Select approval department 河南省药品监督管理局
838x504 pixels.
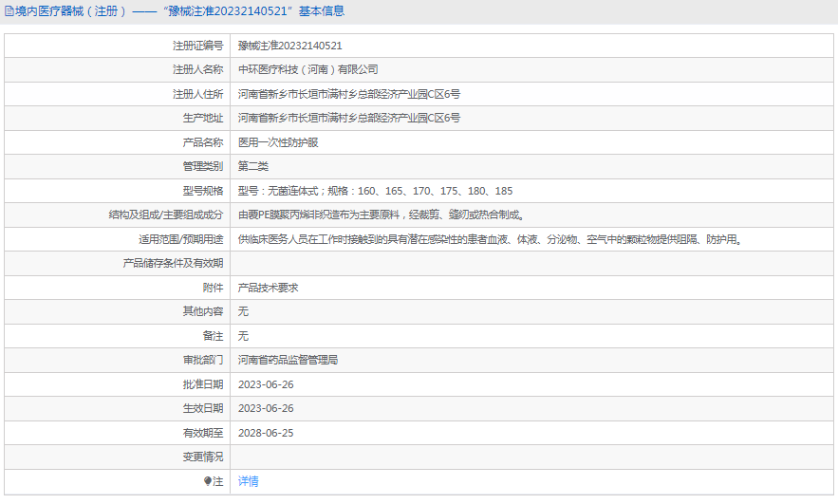[288, 361]
